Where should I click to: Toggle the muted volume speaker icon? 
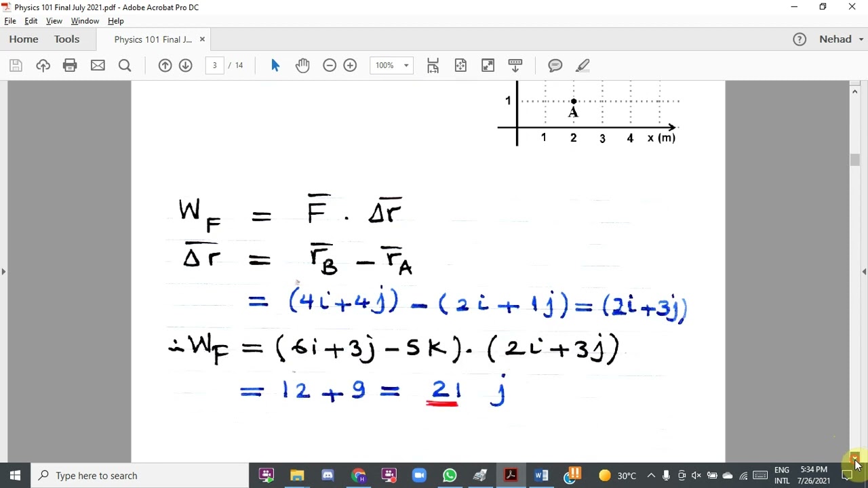click(x=696, y=475)
